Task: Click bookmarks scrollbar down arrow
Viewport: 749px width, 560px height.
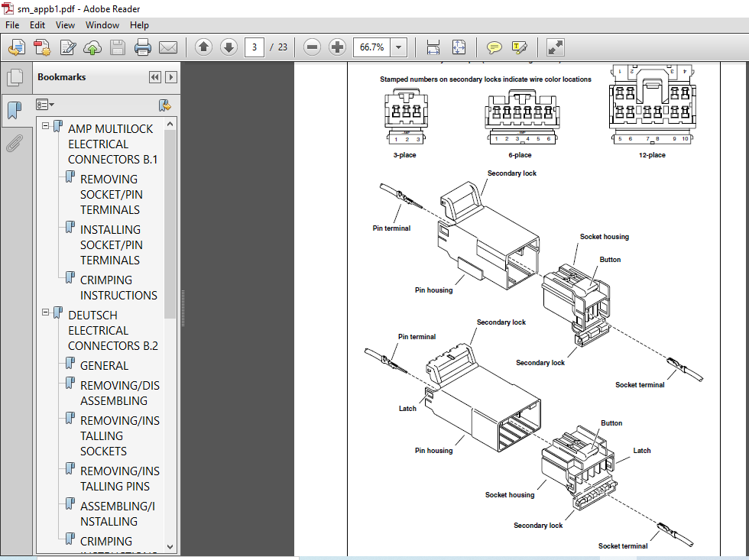Action: click(x=170, y=547)
